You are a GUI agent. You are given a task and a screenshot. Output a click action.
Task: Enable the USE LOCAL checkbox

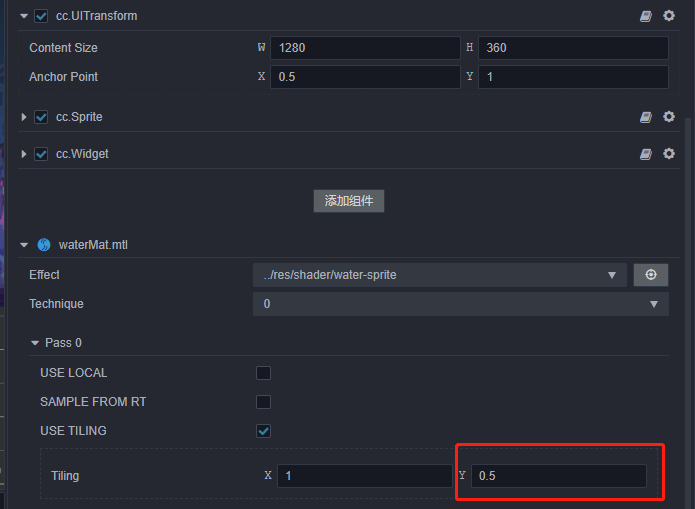pyautogui.click(x=263, y=373)
